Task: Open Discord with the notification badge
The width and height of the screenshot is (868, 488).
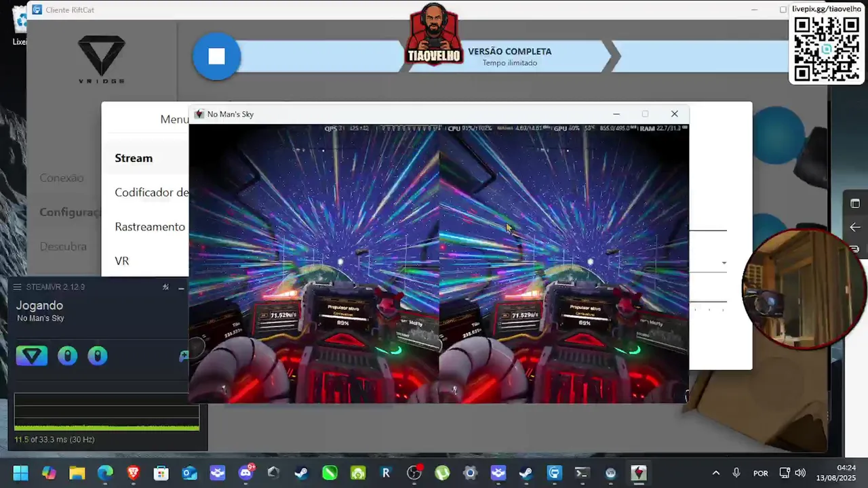Action: 245,473
